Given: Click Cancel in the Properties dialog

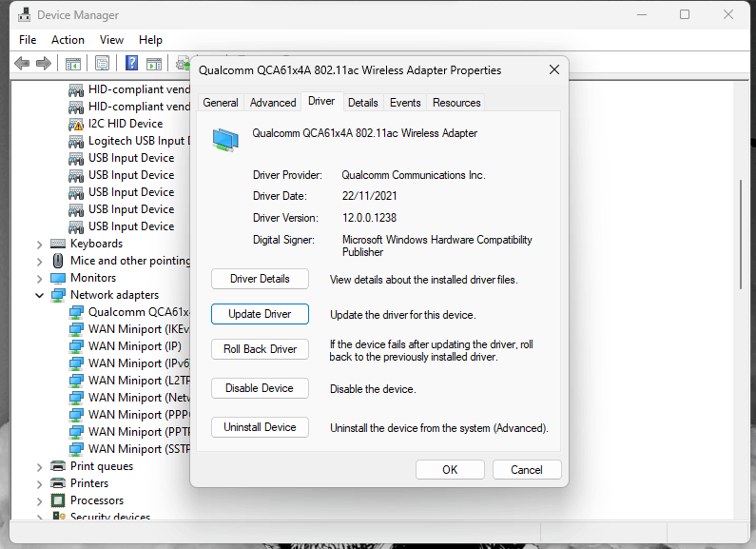Looking at the screenshot, I should coord(527,470).
